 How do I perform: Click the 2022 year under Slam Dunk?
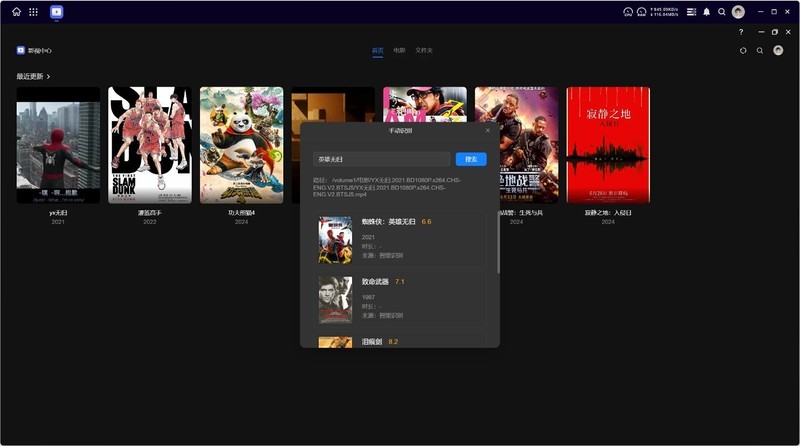tap(150, 222)
